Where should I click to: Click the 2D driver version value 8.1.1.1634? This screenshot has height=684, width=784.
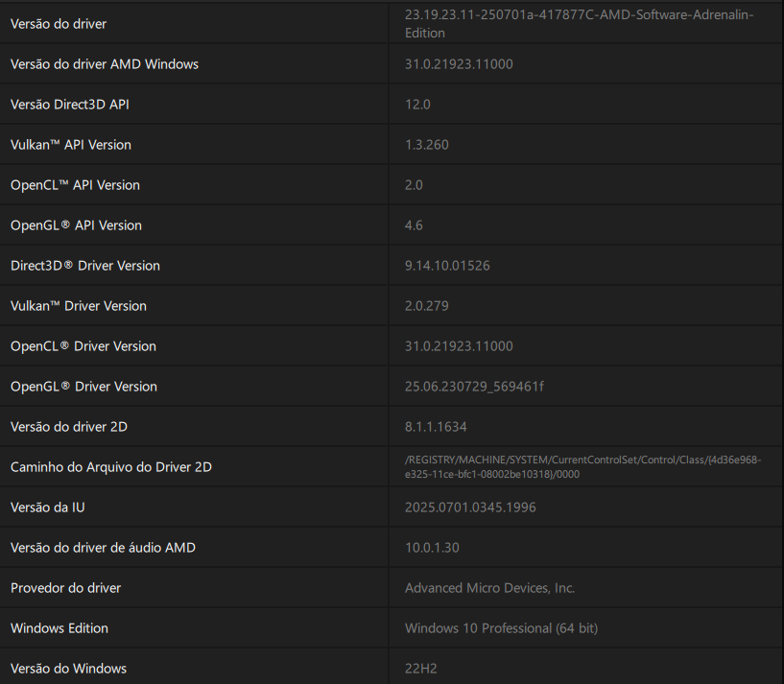tap(436, 427)
